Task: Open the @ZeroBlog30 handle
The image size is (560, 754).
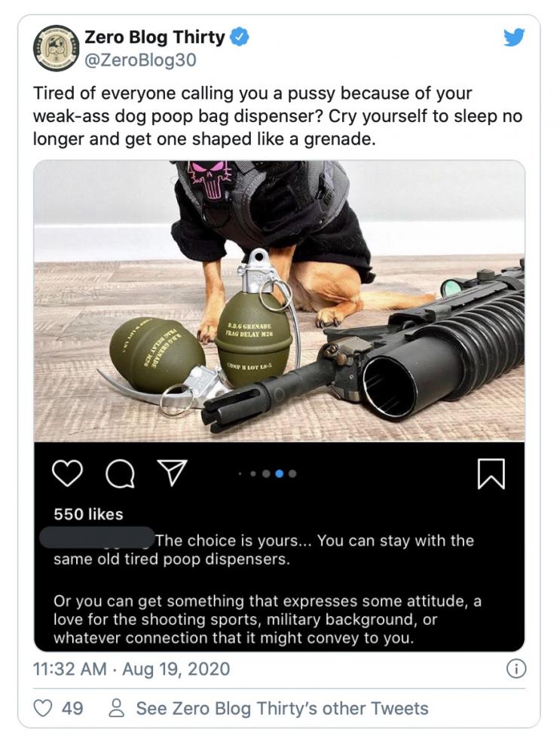Action: click(140, 60)
